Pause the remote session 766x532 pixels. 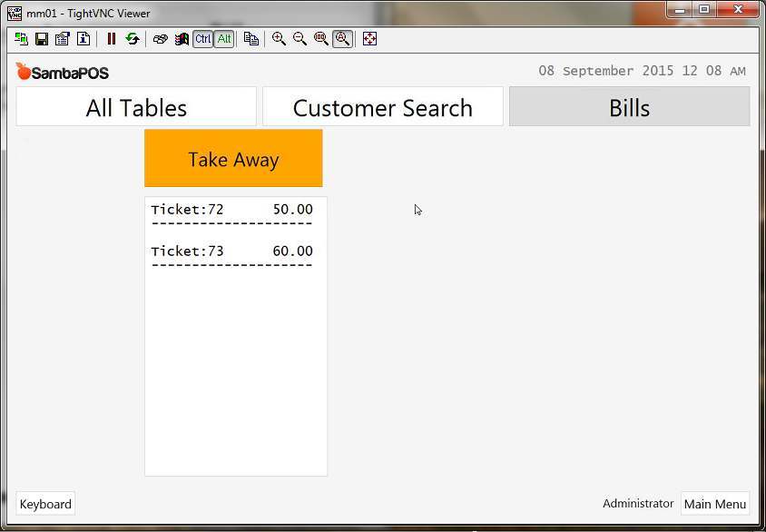(x=112, y=39)
